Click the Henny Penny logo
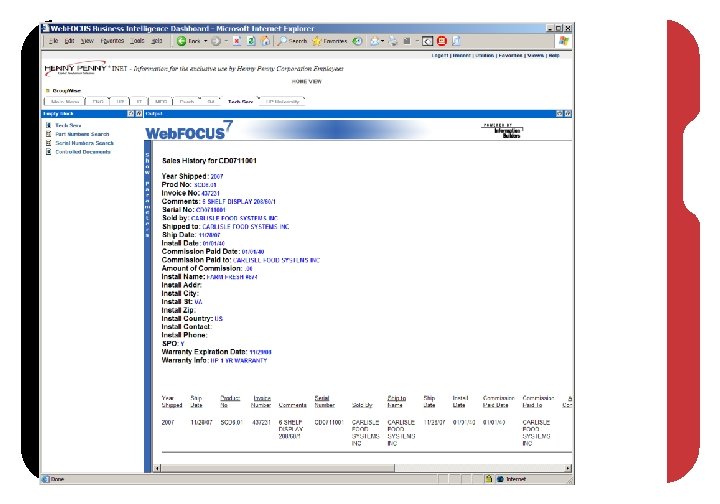720x504 pixels. point(75,68)
